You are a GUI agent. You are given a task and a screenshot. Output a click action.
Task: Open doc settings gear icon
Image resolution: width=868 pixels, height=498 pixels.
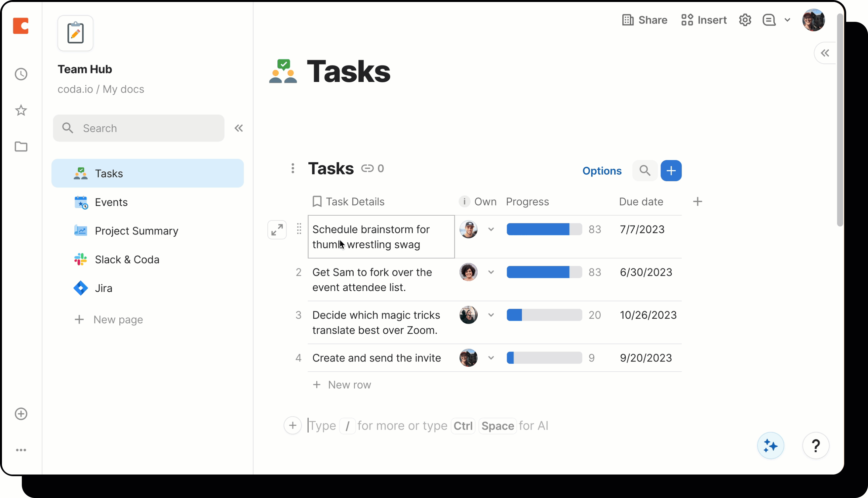[745, 20]
